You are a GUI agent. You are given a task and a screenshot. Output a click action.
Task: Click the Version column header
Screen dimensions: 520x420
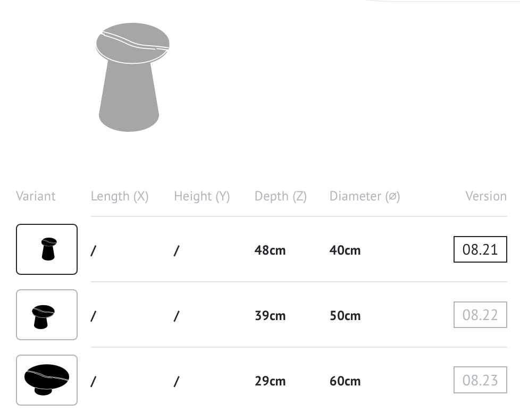coord(486,196)
